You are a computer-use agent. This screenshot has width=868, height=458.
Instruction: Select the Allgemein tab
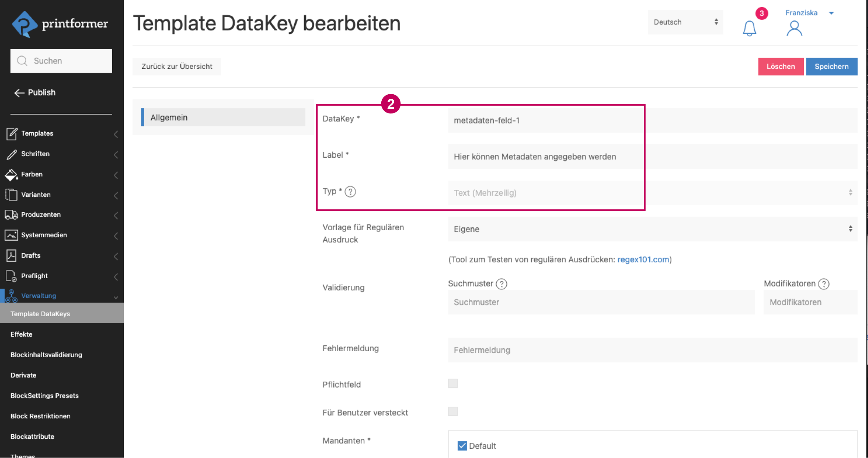pyautogui.click(x=223, y=118)
